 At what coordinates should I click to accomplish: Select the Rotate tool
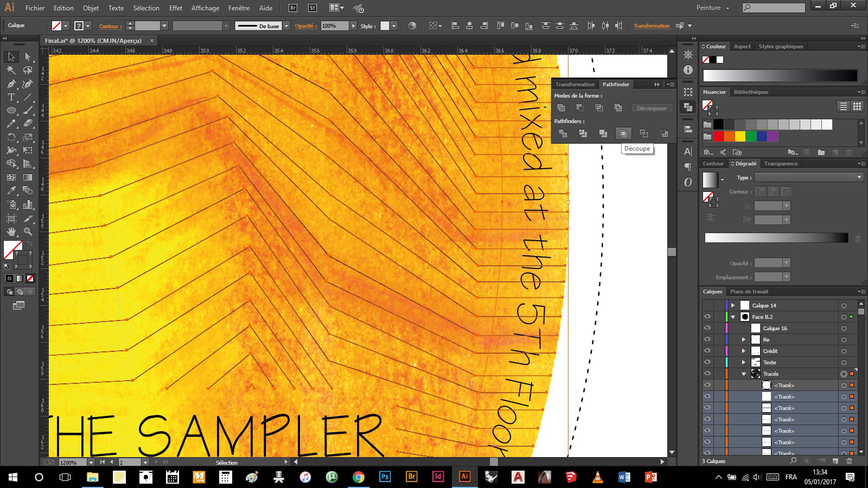click(11, 137)
